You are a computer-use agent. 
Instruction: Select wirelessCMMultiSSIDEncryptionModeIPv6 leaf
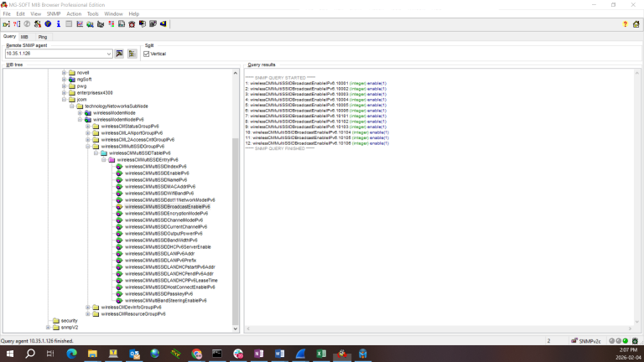click(166, 214)
